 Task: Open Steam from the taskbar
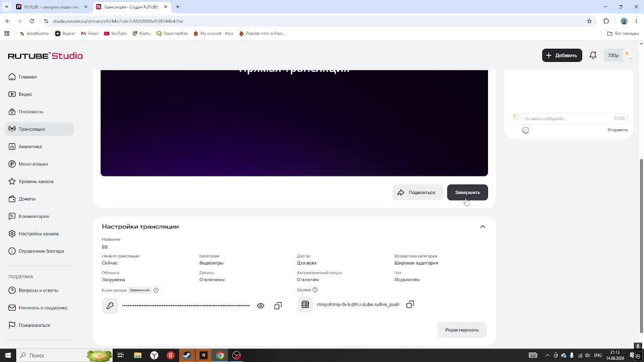click(187, 355)
